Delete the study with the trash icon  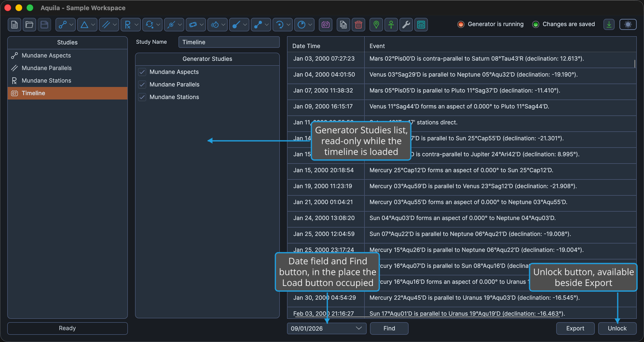coord(358,25)
